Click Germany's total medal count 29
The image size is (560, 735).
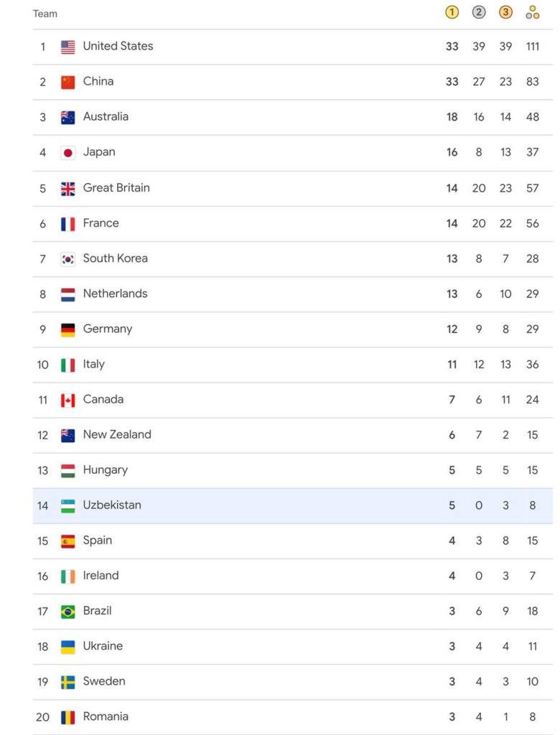point(532,329)
